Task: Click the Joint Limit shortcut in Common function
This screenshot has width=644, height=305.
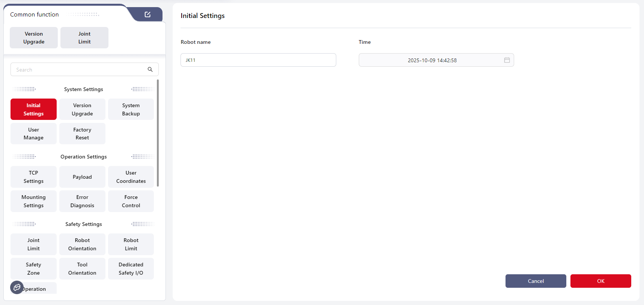Action: (84, 38)
